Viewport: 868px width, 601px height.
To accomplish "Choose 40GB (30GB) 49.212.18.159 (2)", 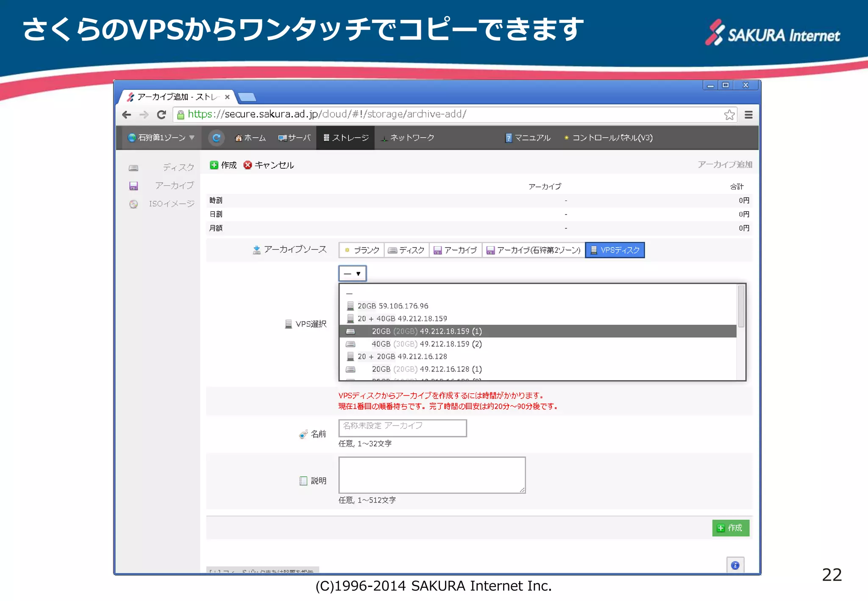I will coord(538,344).
